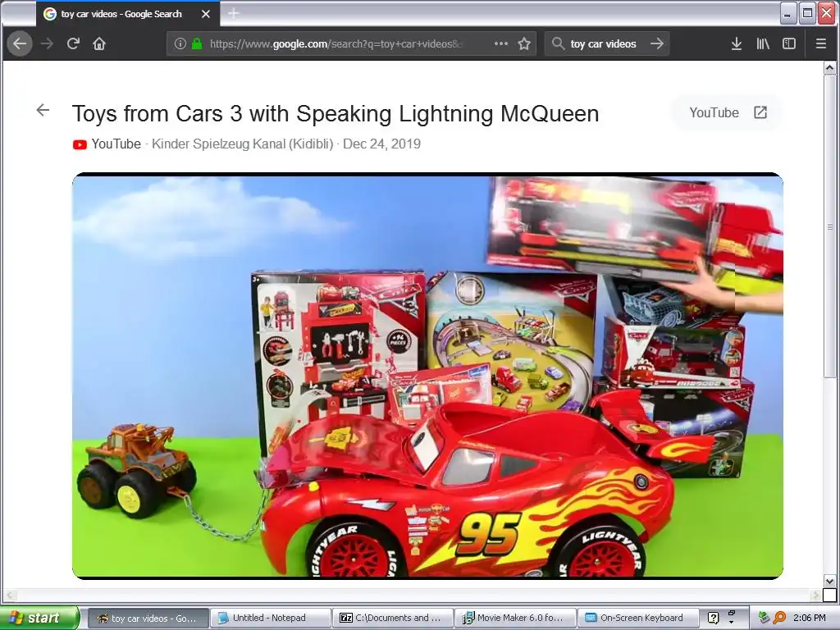
Task: Click the browser Forward arrow
Action: [x=47, y=43]
